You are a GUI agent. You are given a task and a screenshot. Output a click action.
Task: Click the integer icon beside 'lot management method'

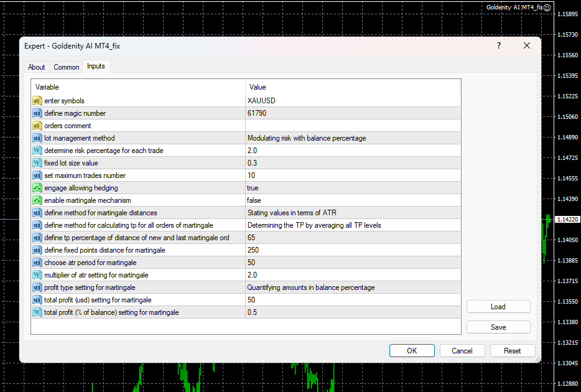[37, 138]
